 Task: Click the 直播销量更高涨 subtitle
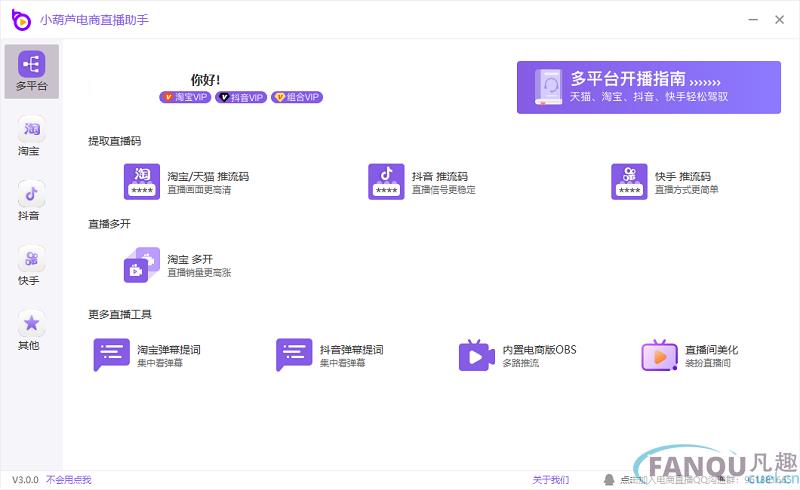coord(199,273)
